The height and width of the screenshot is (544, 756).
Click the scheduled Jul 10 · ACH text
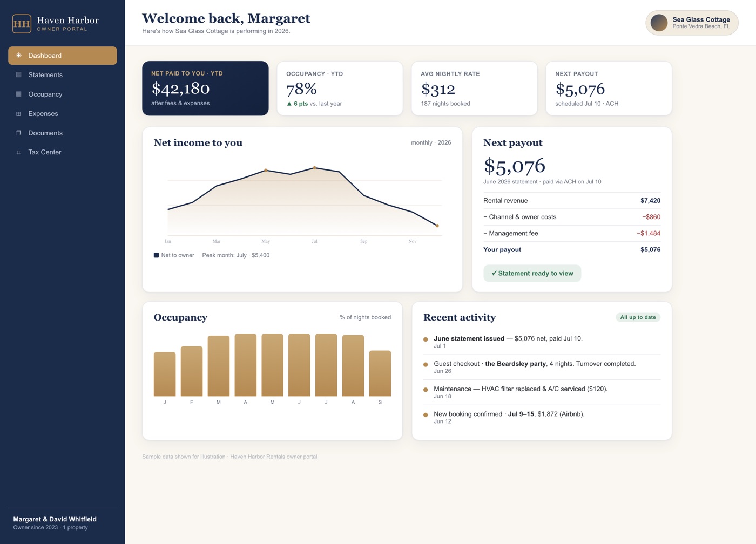pos(587,104)
